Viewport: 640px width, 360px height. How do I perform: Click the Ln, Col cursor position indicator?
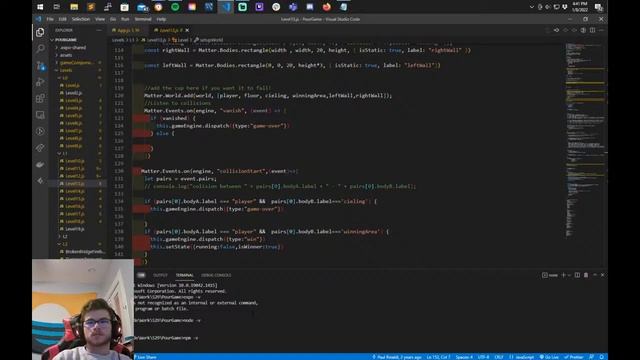438,357
